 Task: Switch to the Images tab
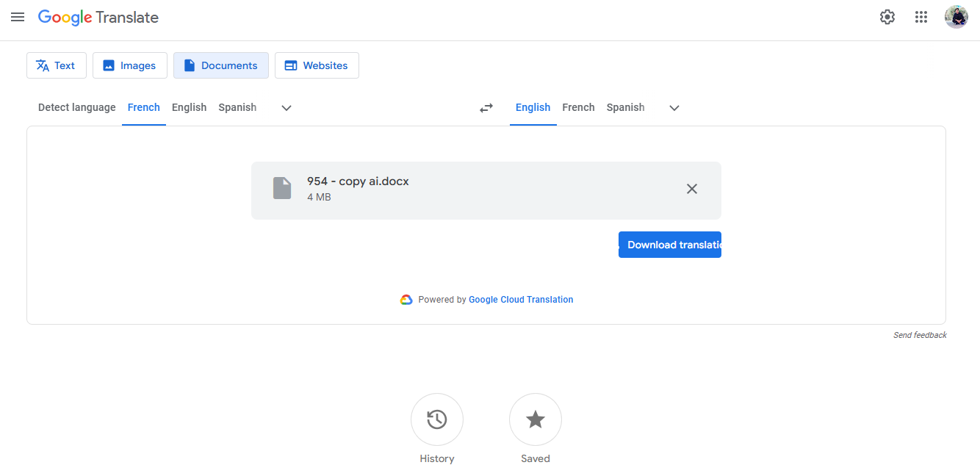click(x=129, y=65)
